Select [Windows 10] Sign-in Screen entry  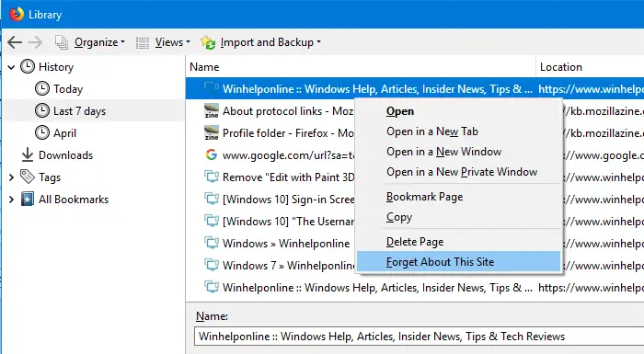pos(270,200)
